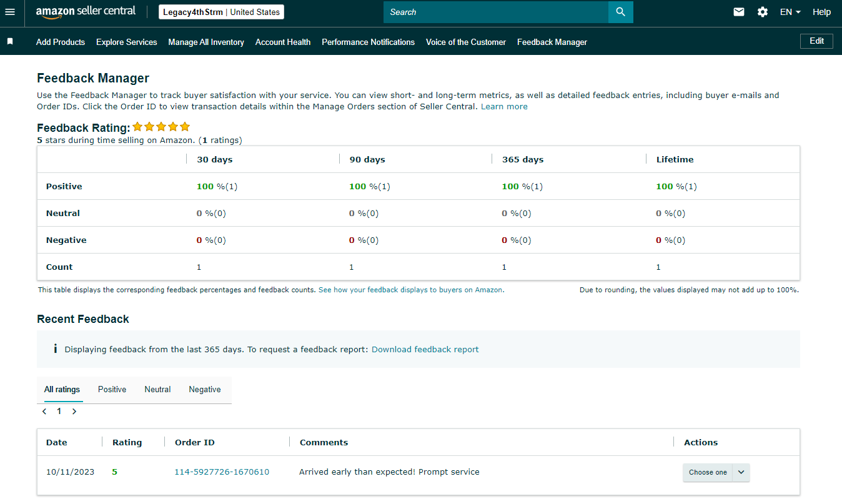Click the Learn more link
The image size is (842, 504).
(504, 107)
